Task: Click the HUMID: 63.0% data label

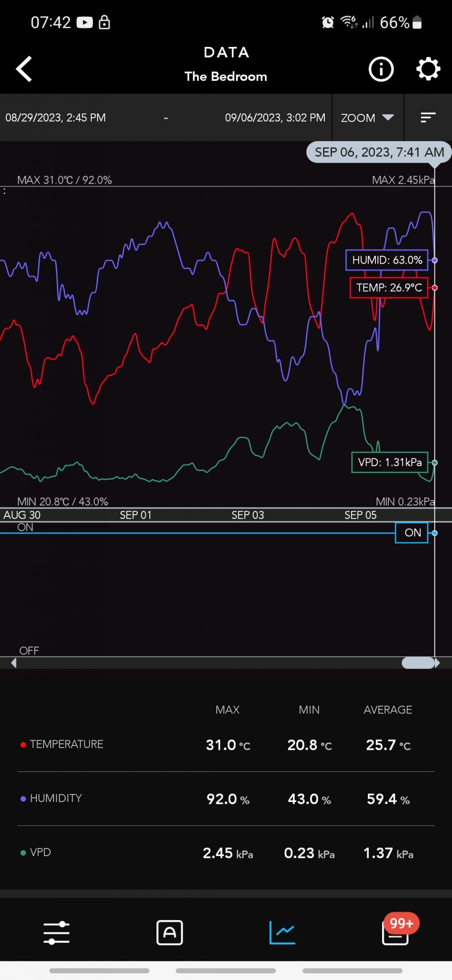Action: pos(387,260)
